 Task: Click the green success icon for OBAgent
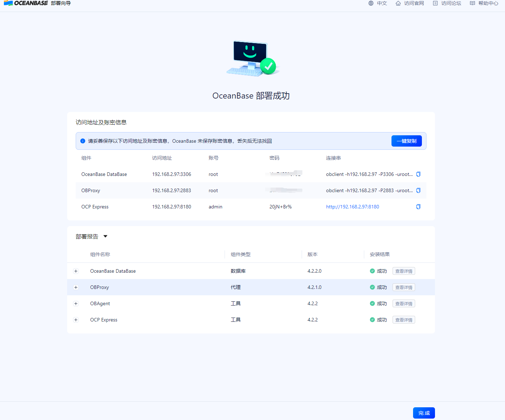(372, 303)
